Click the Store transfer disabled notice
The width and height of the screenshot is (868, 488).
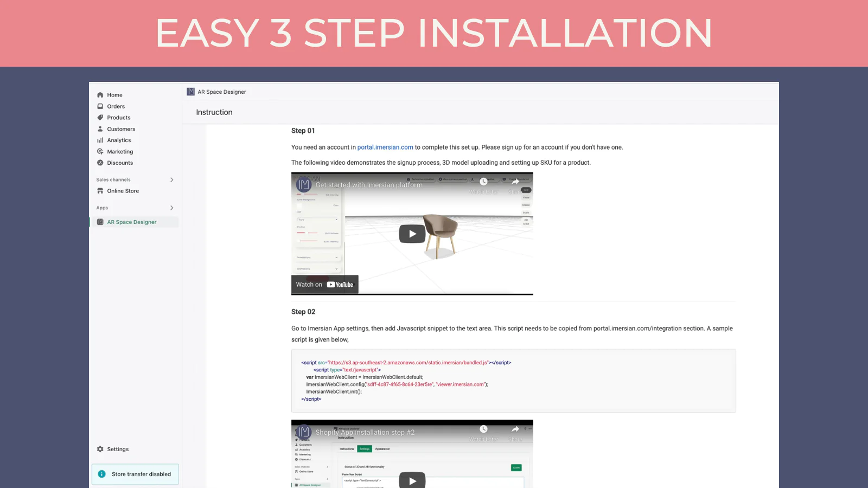click(x=135, y=474)
